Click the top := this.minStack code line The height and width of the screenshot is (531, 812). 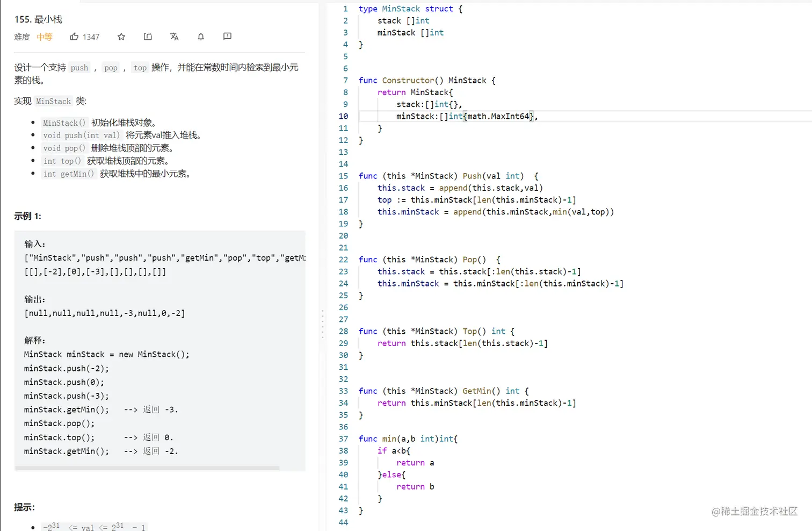(477, 200)
